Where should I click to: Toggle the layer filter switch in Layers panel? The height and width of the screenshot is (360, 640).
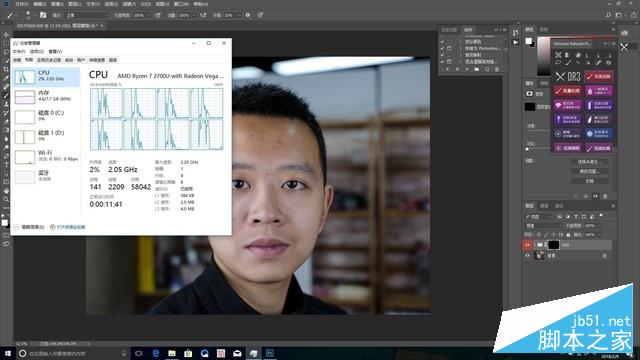[x=601, y=215]
